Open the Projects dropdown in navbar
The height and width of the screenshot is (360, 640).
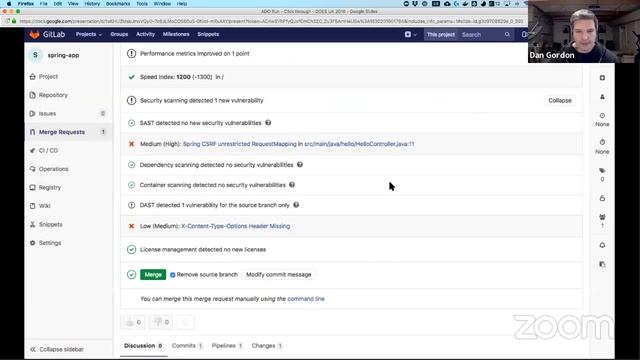tap(89, 34)
